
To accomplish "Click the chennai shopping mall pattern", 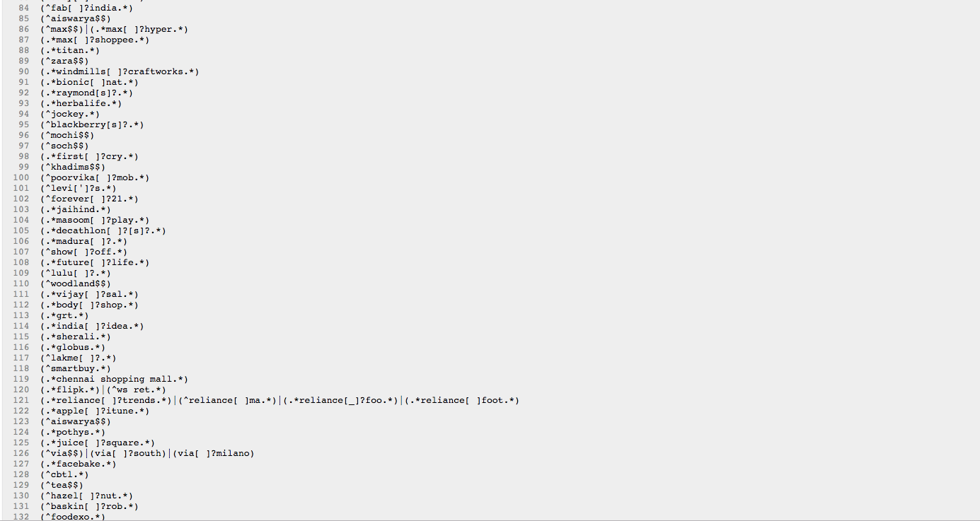I will coord(113,380).
